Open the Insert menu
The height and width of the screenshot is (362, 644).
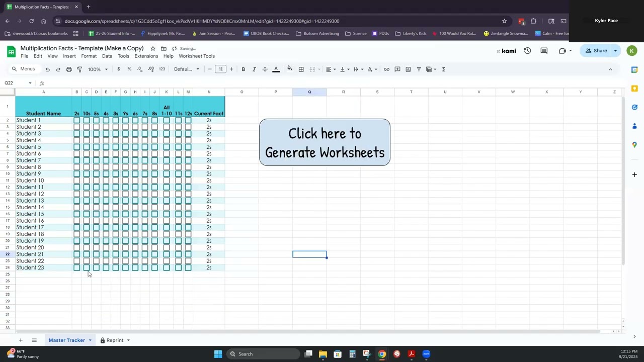(69, 56)
